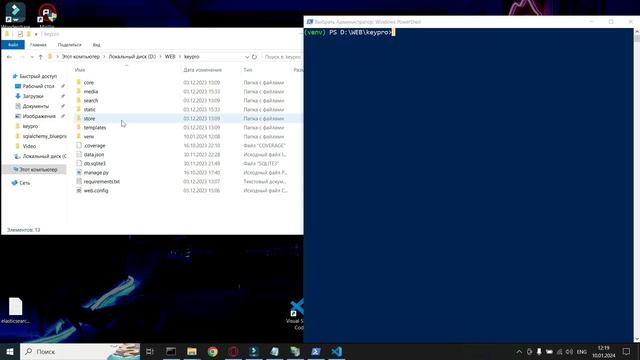Open Task View on the taskbar
The height and width of the screenshot is (360, 640).
point(150,351)
